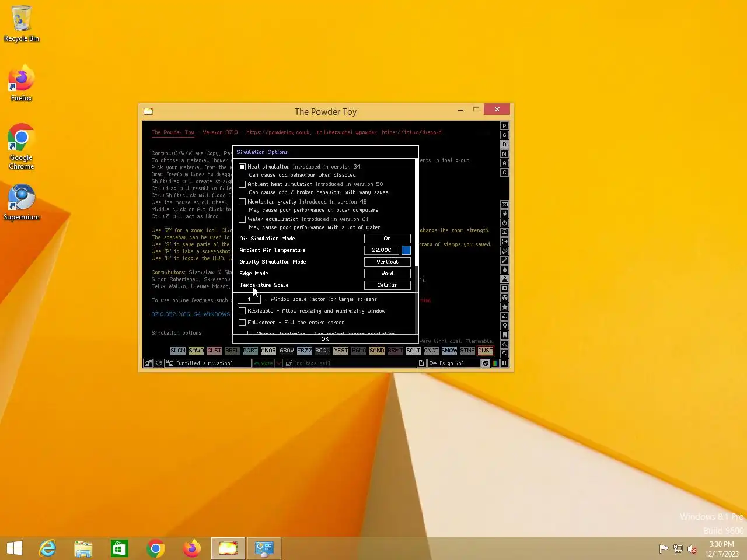747x560 pixels.
Task: Select the SLCN element button
Action: pyautogui.click(x=178, y=351)
